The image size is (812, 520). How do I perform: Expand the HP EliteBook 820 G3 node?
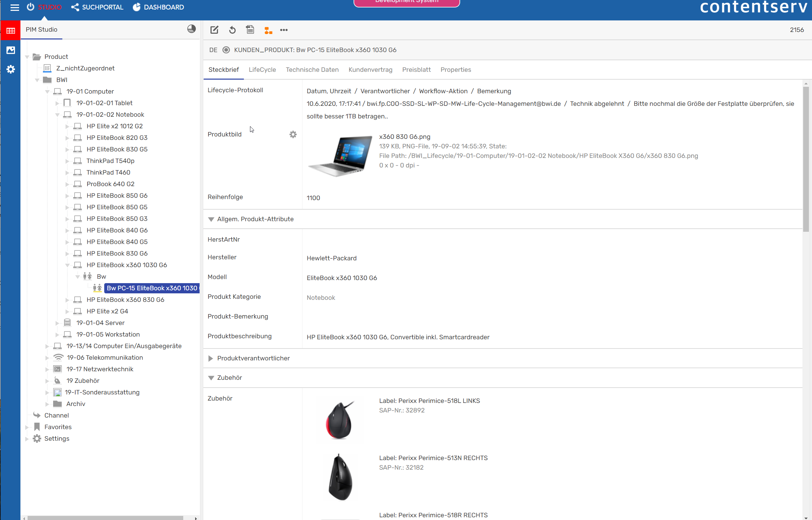67,138
